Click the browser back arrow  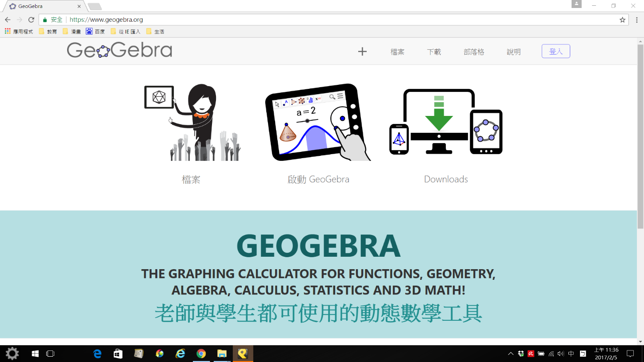pos(8,20)
